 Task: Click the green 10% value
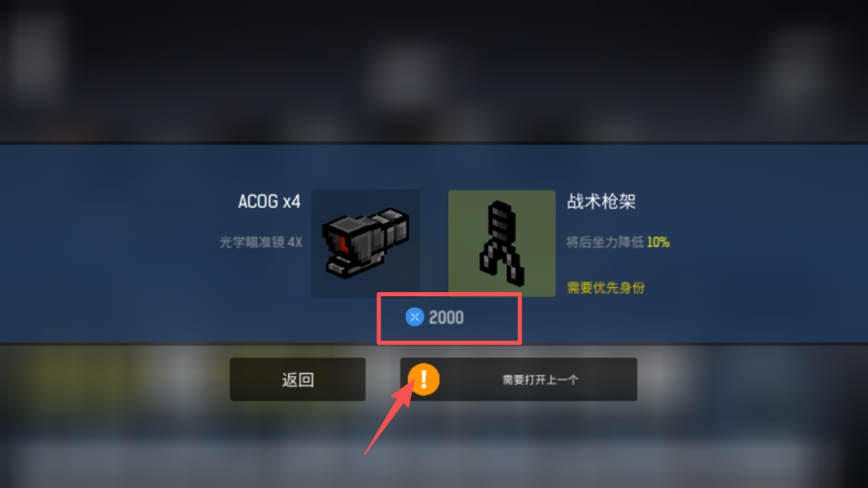[658, 242]
